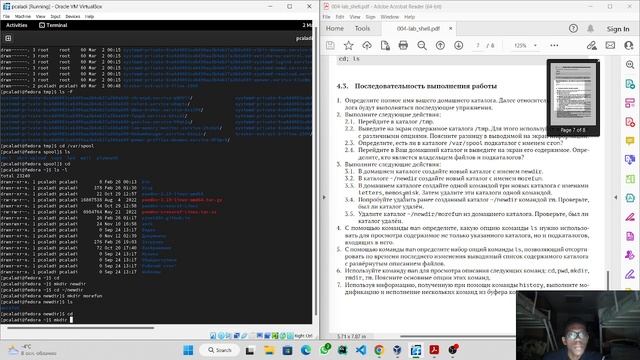Click Sign In in Acrobat
Image resolution: width=640 pixels, height=360 pixels.
(x=618, y=29)
